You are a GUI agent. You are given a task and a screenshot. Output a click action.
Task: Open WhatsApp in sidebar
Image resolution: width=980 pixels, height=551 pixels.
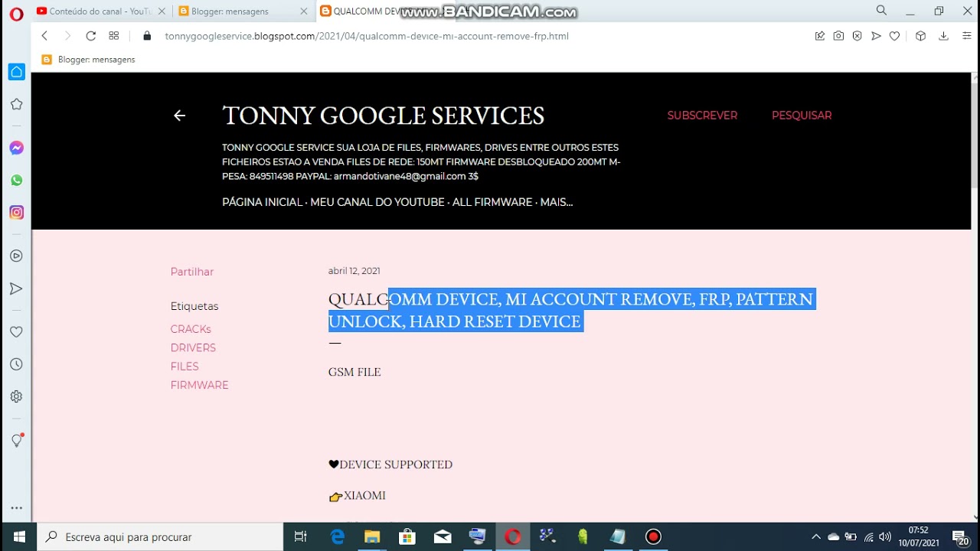(16, 180)
